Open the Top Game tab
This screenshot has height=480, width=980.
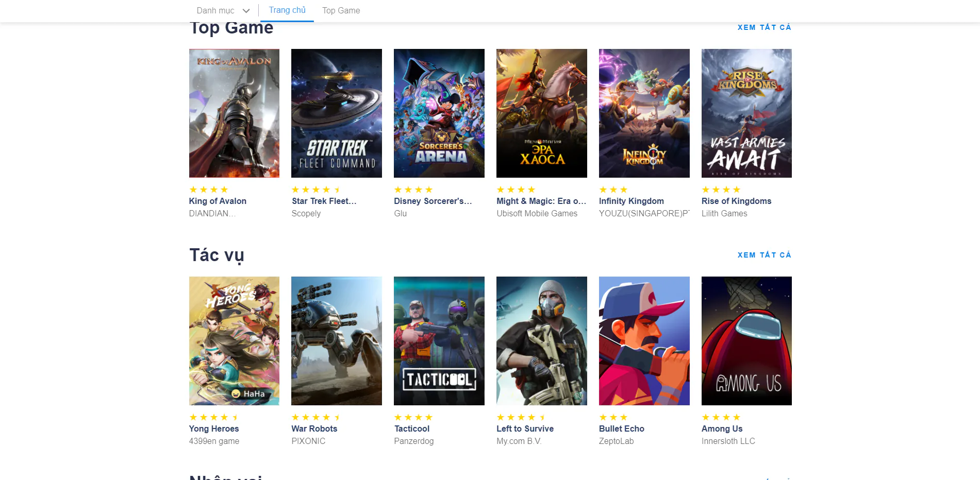click(x=341, y=10)
